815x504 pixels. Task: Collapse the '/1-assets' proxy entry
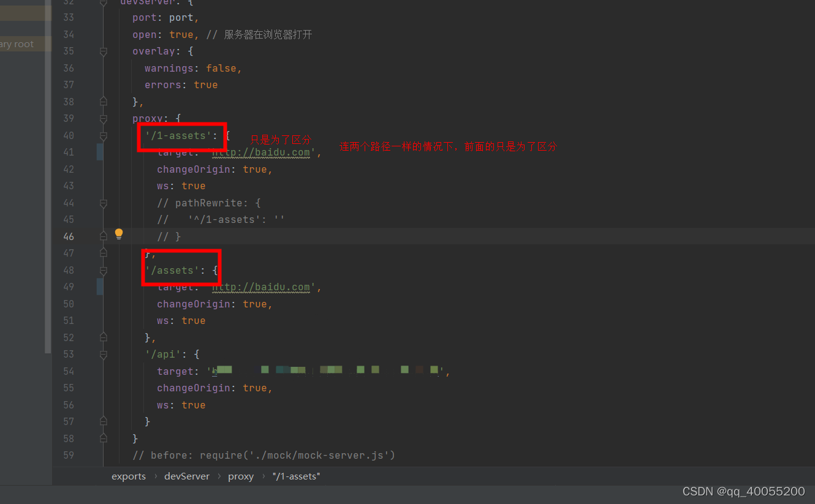click(x=103, y=135)
